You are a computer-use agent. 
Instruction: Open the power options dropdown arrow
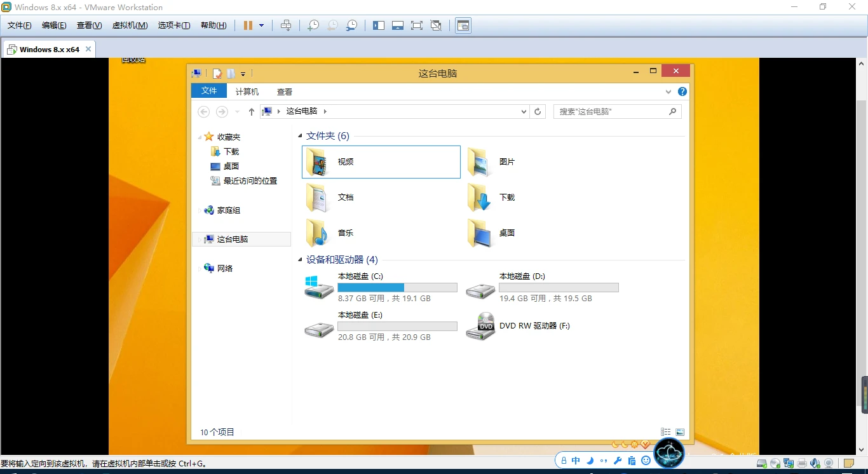[x=261, y=25]
